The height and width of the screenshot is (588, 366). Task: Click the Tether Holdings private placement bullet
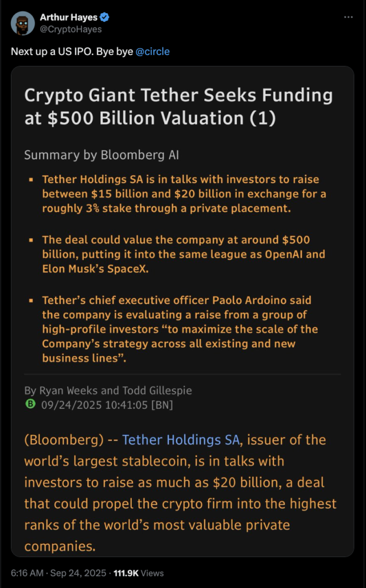(x=184, y=194)
